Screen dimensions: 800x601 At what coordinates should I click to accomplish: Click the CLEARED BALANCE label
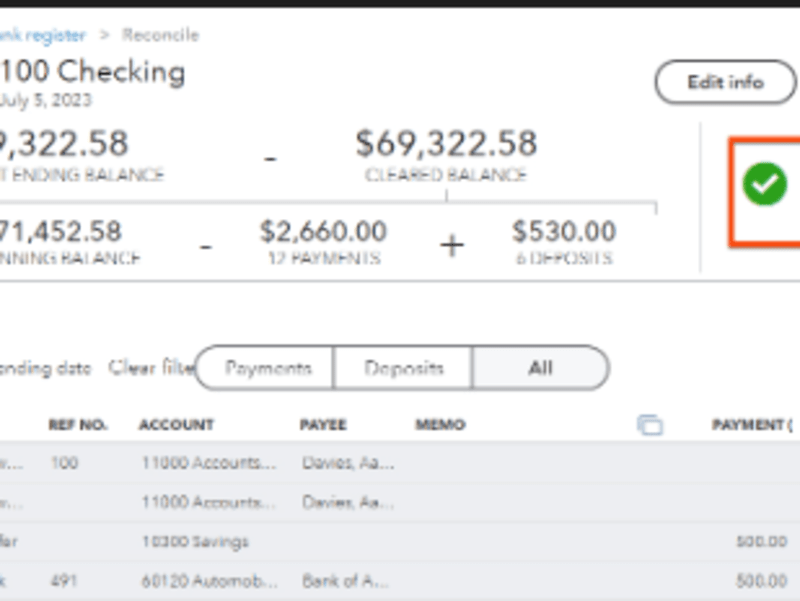[445, 175]
